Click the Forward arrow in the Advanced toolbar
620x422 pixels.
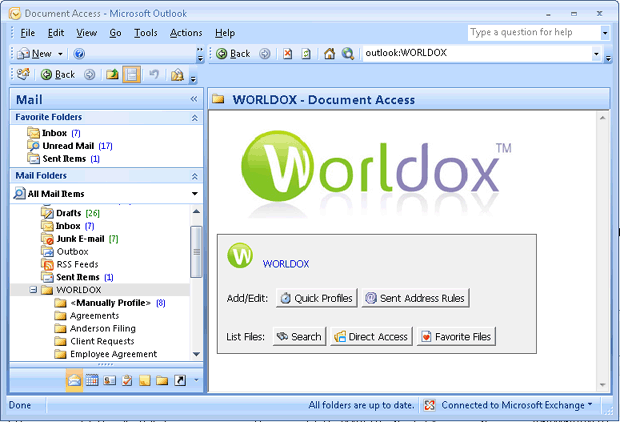coord(90,74)
